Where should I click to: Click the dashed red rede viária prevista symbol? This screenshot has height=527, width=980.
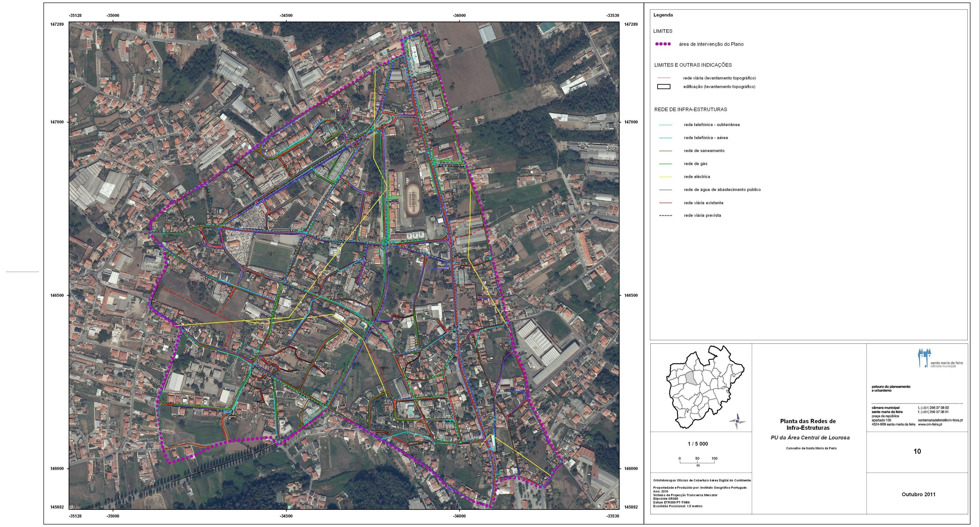coord(665,216)
